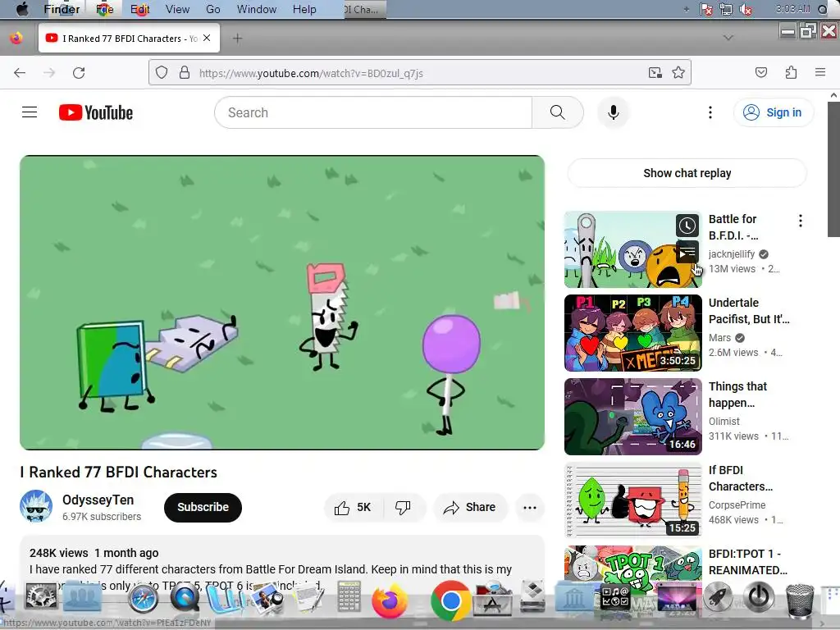Go to the YouTube home logo
Image resolution: width=840 pixels, height=630 pixels.
pos(96,112)
